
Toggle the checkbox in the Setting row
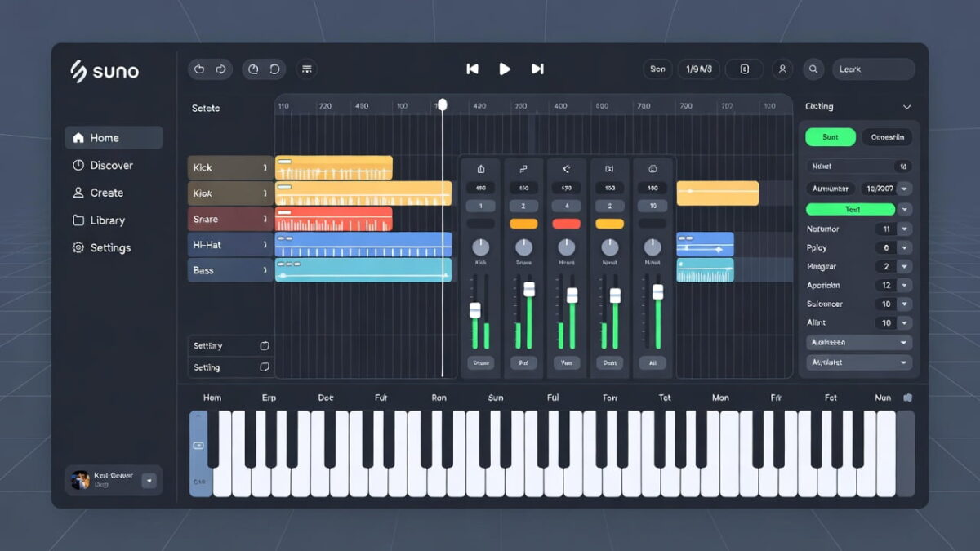264,367
